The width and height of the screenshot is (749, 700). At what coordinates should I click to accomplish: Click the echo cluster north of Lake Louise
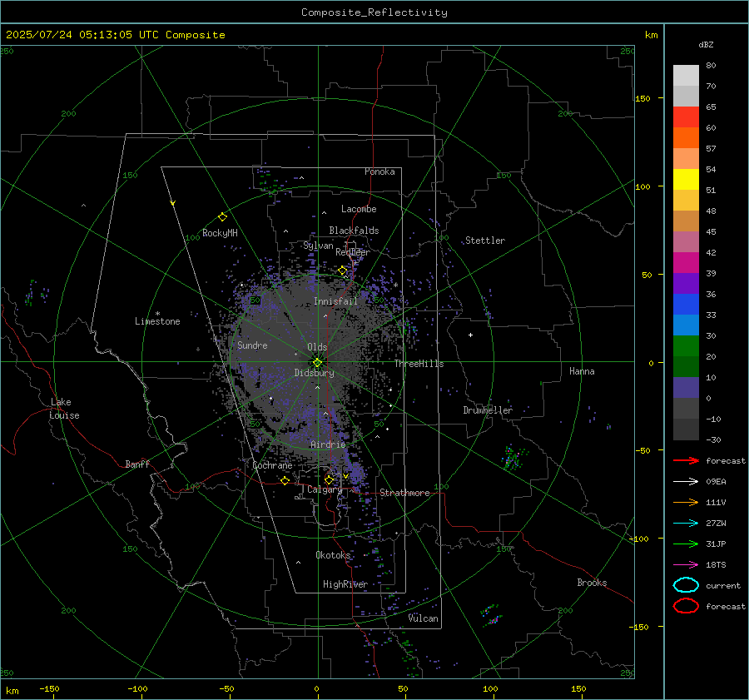[37, 293]
